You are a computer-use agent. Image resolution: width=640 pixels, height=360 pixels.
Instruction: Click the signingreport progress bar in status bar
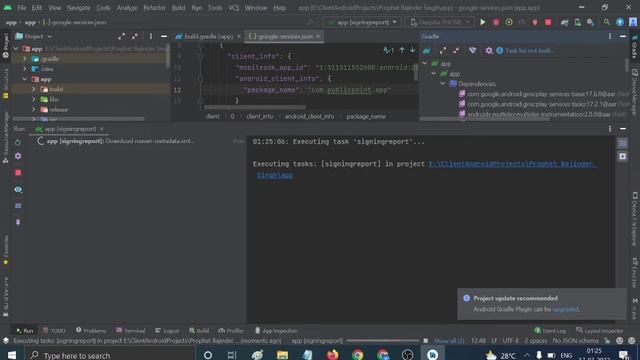(383, 340)
